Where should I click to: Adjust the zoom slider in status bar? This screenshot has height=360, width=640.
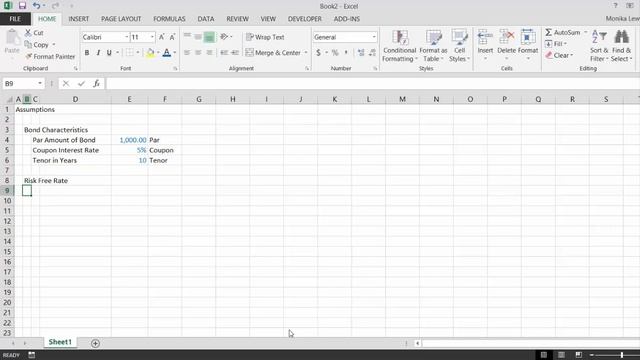pyautogui.click(x=621, y=355)
